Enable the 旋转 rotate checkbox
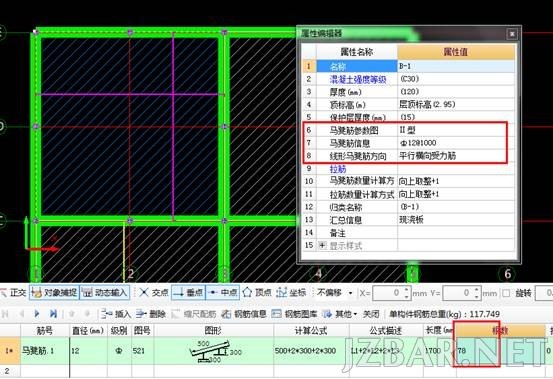The image size is (553, 379). pyautogui.click(x=506, y=293)
